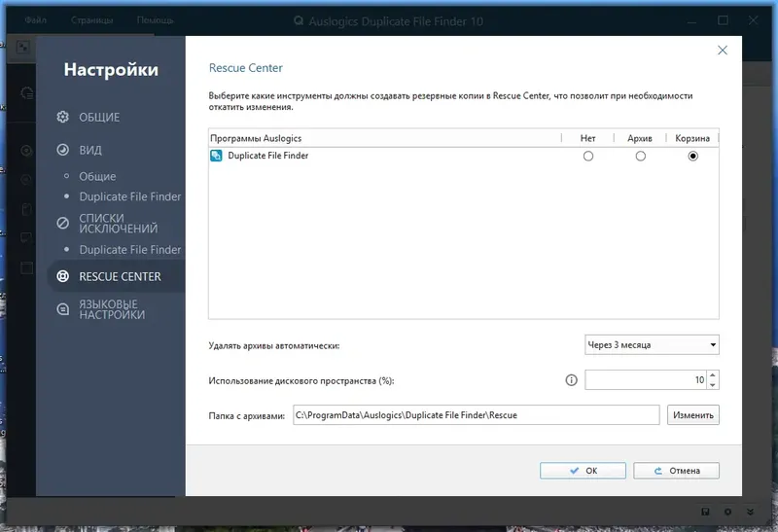Select Нет radio for Duplicate File Finder

pos(588,156)
